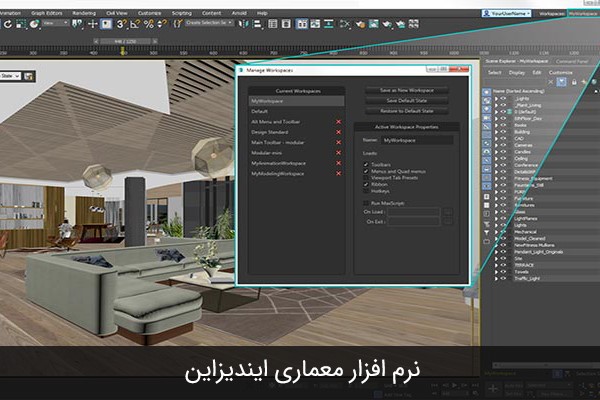This screenshot has height=400, width=600.
Task: Enable the Hotkeys checkbox
Action: coord(366,191)
